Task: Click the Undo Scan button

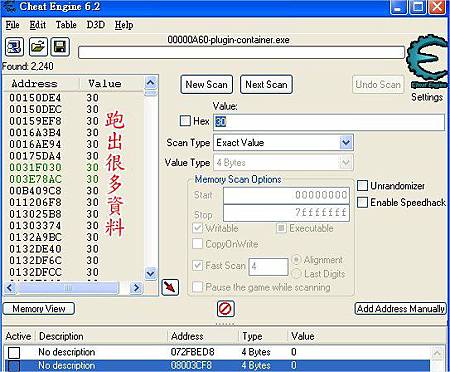Action: point(378,84)
